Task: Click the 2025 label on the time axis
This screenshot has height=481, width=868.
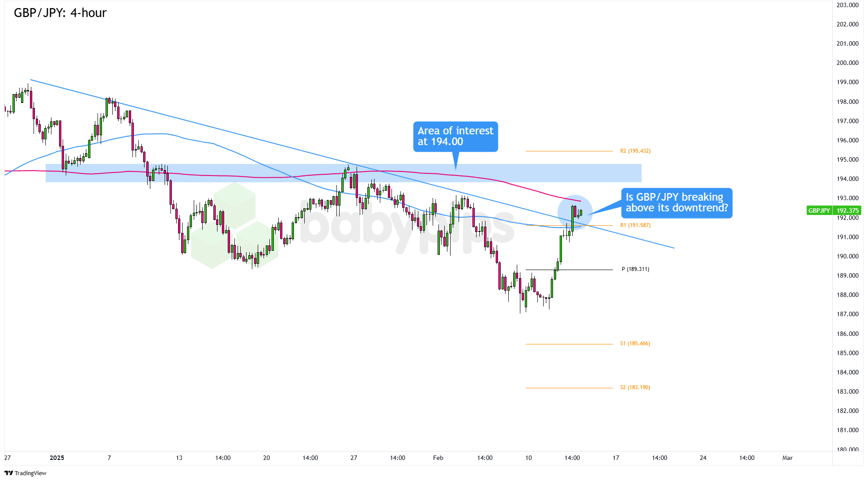Action: pyautogui.click(x=57, y=458)
